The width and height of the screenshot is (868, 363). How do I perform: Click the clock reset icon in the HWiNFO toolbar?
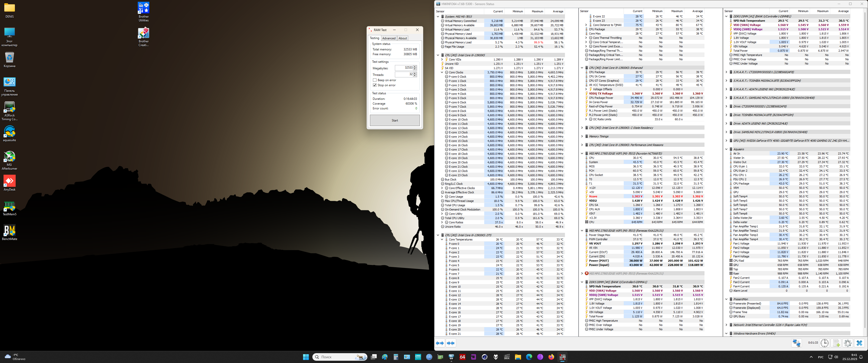tap(824, 343)
